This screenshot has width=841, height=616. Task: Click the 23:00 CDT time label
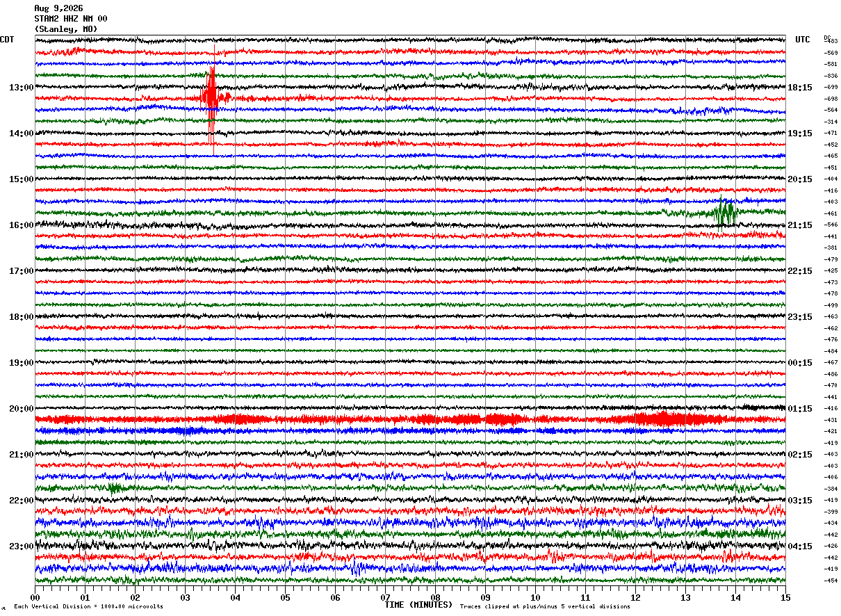pos(22,546)
